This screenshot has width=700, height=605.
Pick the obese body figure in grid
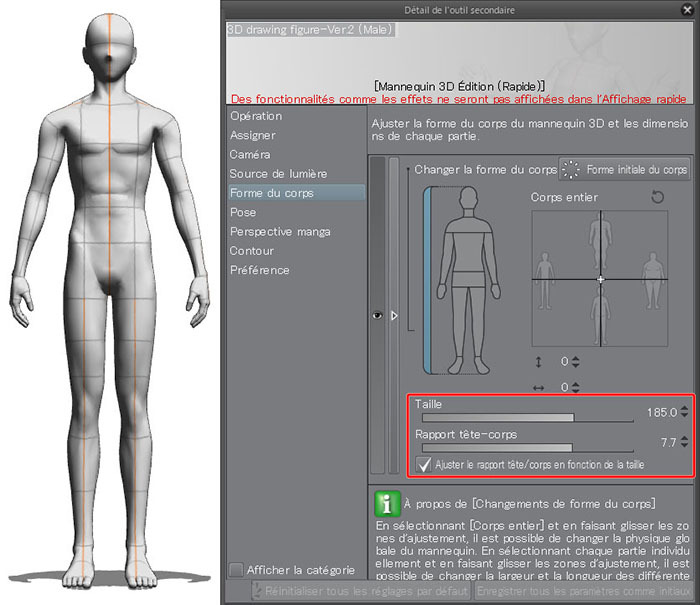pos(653,280)
